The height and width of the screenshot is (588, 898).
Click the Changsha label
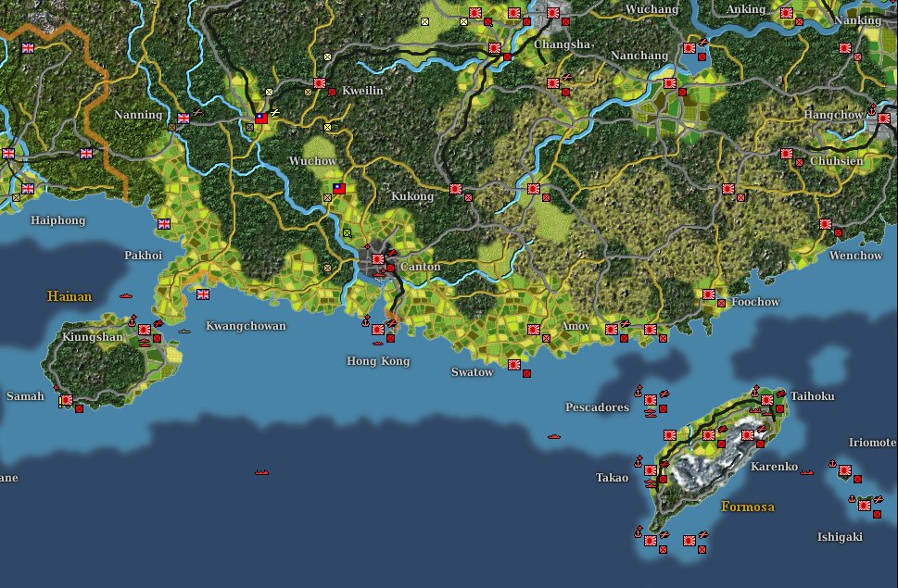pyautogui.click(x=562, y=44)
